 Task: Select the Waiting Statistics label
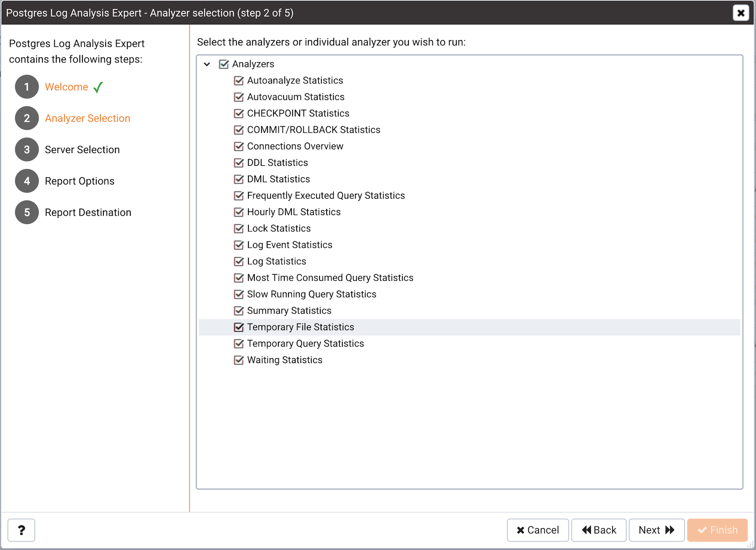285,361
